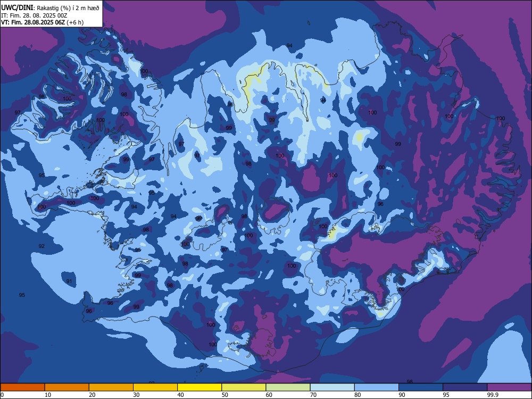Select the 20–30 amber legend swatch

pos(111,387)
